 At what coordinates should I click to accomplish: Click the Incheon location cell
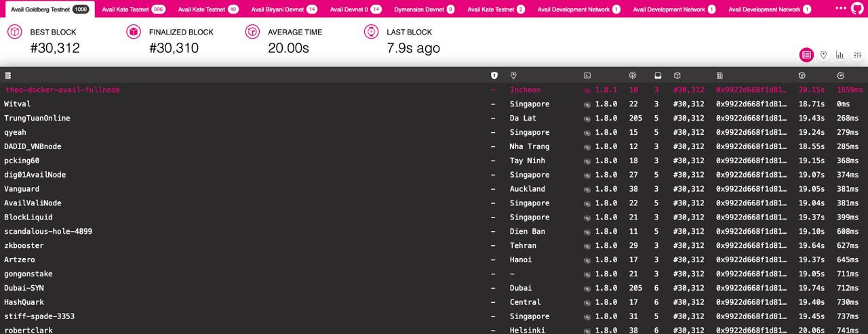(x=526, y=90)
